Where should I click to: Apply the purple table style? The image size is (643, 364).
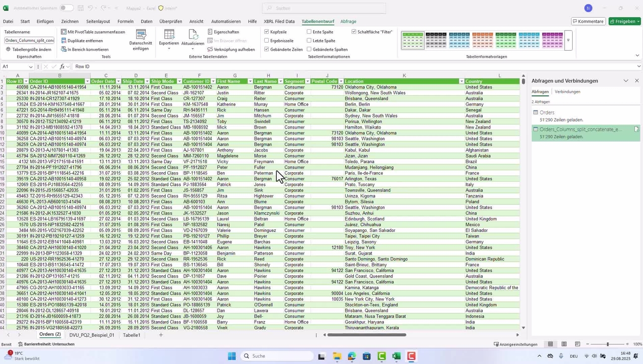(x=552, y=40)
